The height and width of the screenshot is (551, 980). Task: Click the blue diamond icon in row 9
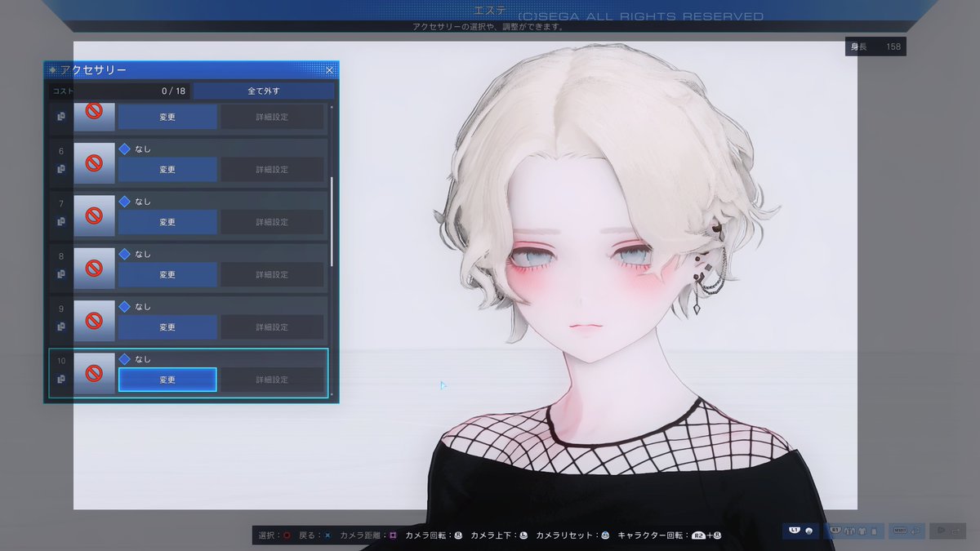(125, 307)
